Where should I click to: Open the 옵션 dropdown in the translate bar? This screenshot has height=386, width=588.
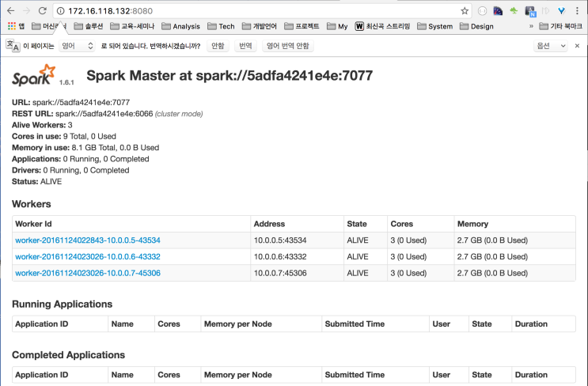click(x=550, y=46)
